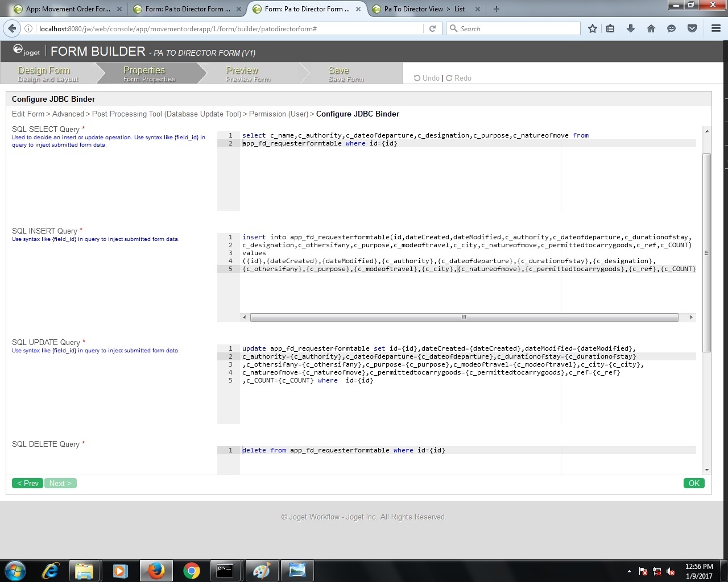The height and width of the screenshot is (582, 728).
Task: Click the properties panel scroll down arrow
Action: pyautogui.click(x=707, y=470)
